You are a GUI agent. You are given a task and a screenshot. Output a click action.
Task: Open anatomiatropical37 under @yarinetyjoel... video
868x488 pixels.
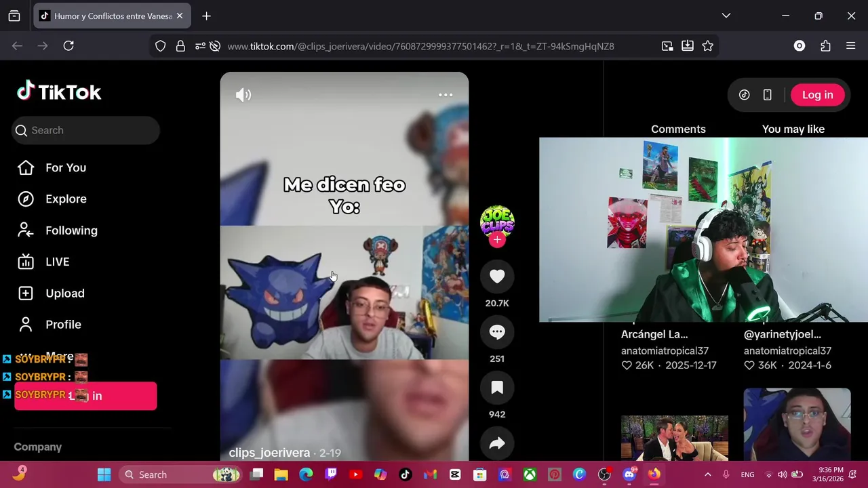click(x=787, y=350)
